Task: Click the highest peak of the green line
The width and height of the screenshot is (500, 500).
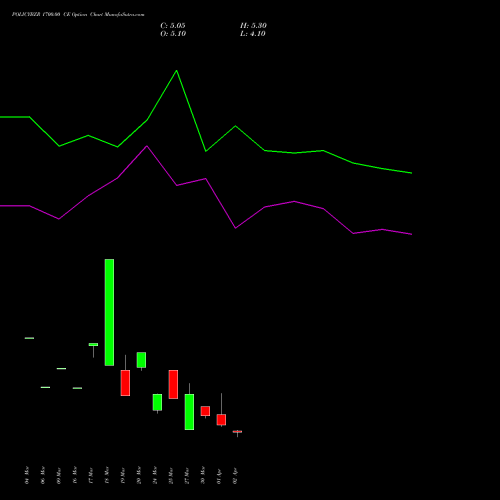Action: coord(177,71)
